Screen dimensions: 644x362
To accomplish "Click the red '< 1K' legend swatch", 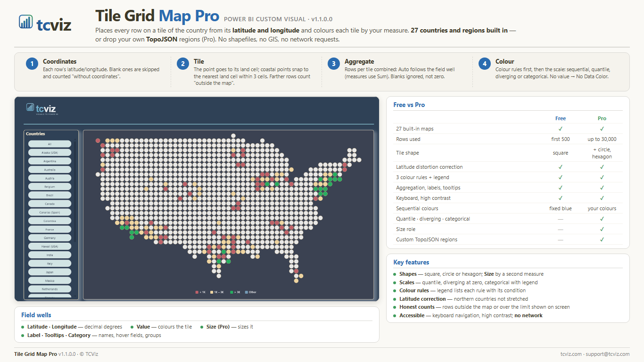I will (x=197, y=292).
